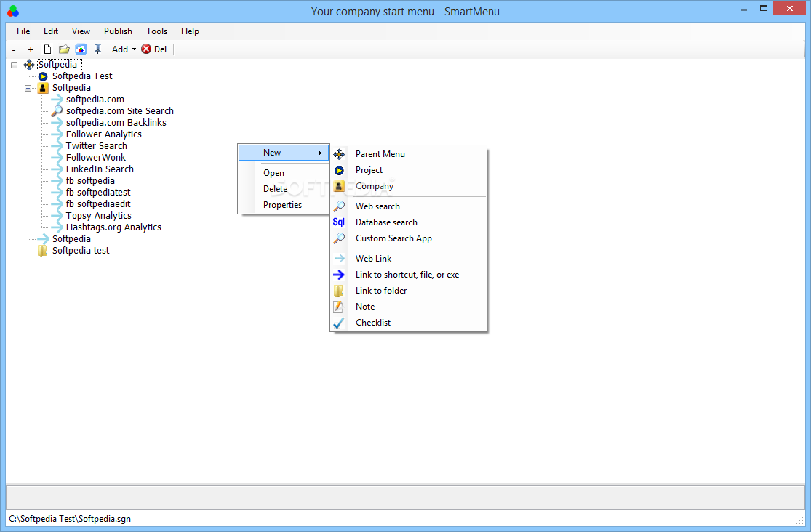
Task: Click the folder icon beside Softpedia test
Action: point(42,251)
